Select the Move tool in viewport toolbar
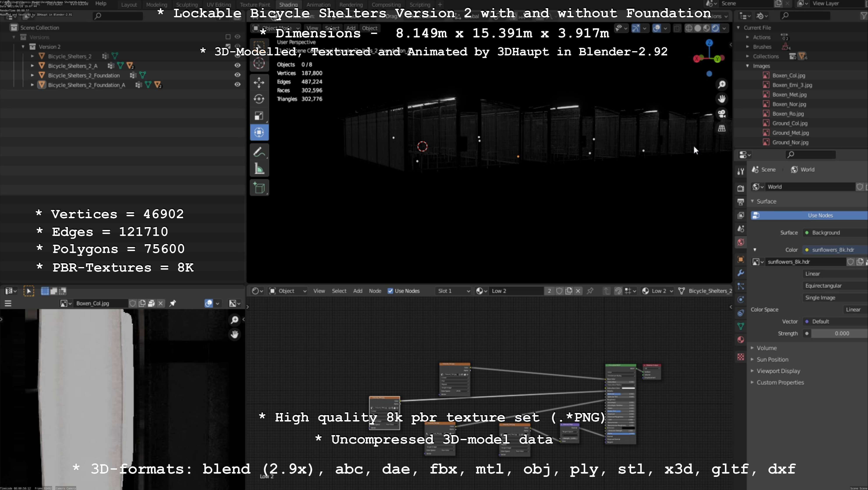This screenshot has height=490, width=868. [259, 83]
